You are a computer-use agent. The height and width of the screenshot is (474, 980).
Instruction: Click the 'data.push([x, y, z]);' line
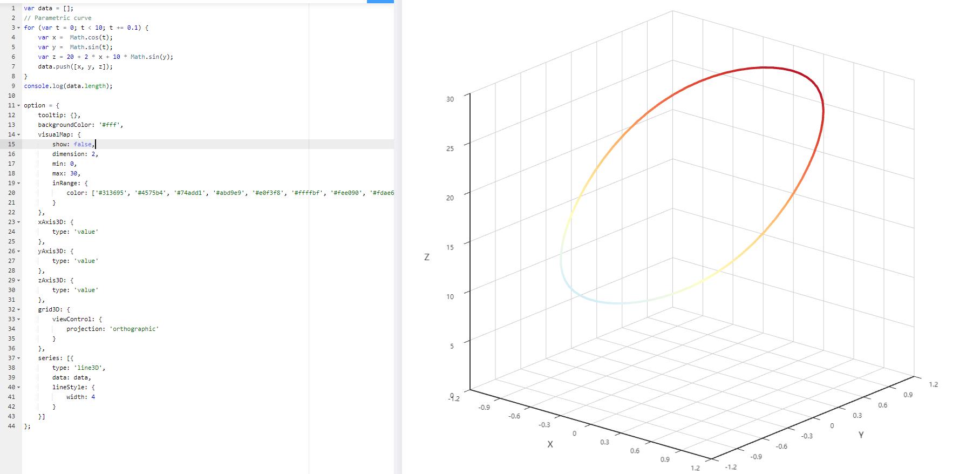[x=76, y=66]
